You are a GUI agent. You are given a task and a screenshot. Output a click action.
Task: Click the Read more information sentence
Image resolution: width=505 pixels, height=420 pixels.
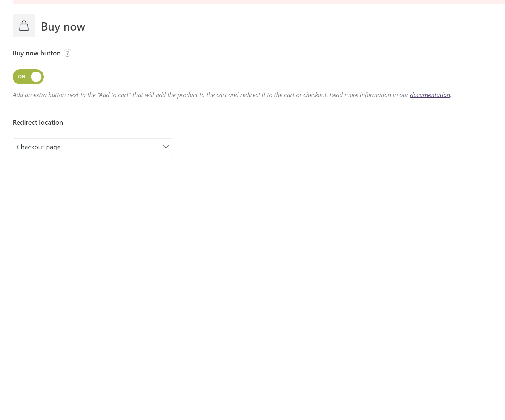[x=390, y=95]
